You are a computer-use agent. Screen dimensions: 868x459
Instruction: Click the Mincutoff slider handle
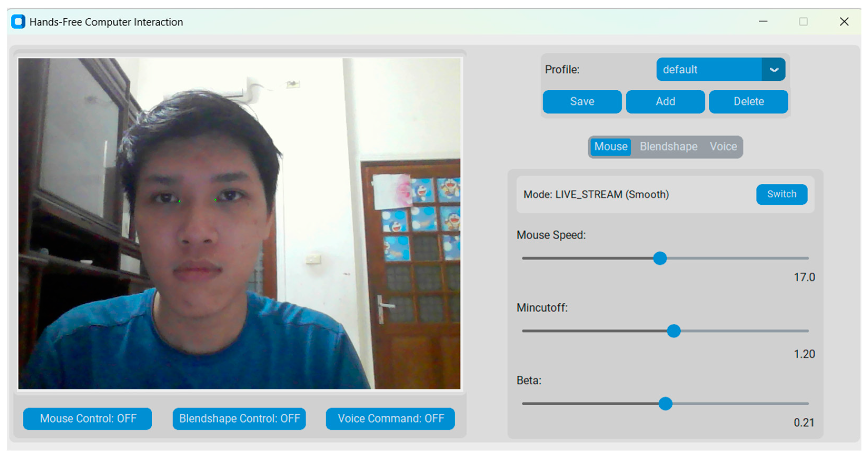[x=674, y=331]
